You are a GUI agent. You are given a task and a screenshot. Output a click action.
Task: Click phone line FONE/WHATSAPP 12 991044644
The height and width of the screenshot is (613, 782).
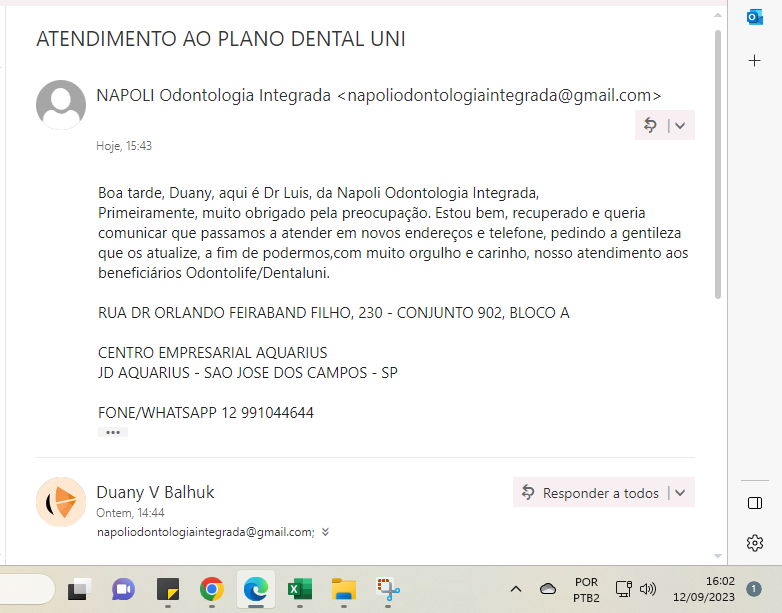click(x=205, y=412)
